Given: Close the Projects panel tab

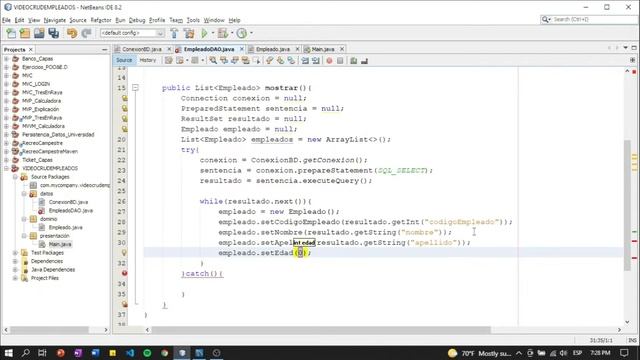Looking at the screenshot, I should pos(31,49).
